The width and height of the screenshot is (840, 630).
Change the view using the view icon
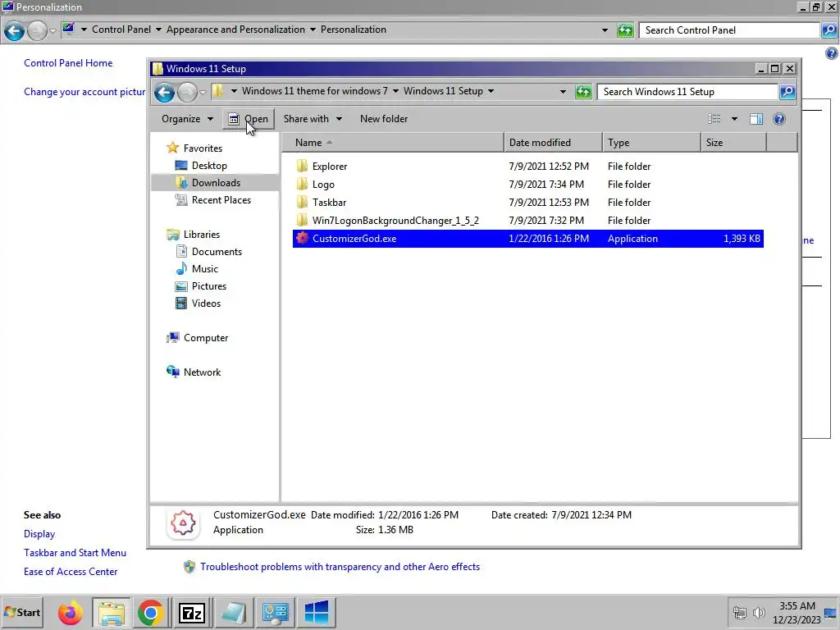[714, 119]
